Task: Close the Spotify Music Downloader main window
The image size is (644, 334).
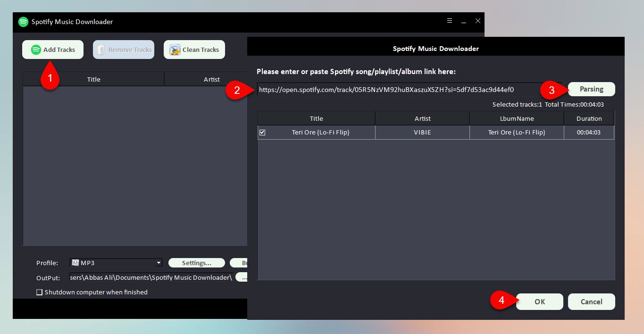Action: pyautogui.click(x=478, y=21)
